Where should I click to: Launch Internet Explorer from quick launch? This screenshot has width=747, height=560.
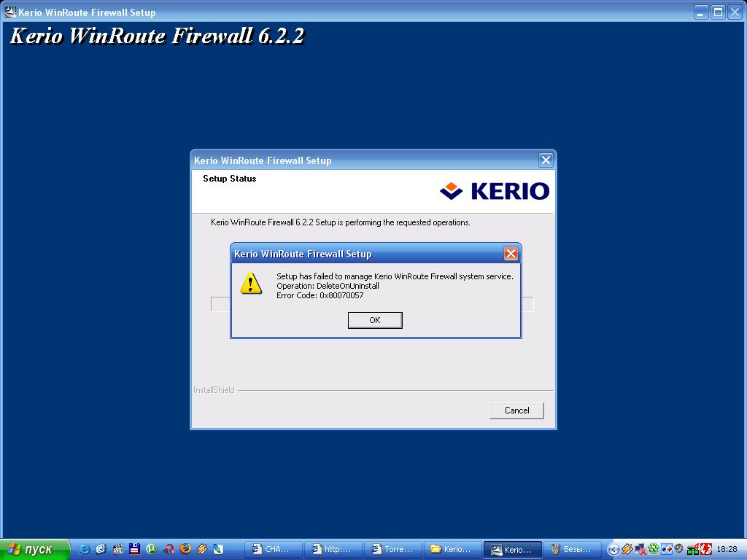(85, 549)
